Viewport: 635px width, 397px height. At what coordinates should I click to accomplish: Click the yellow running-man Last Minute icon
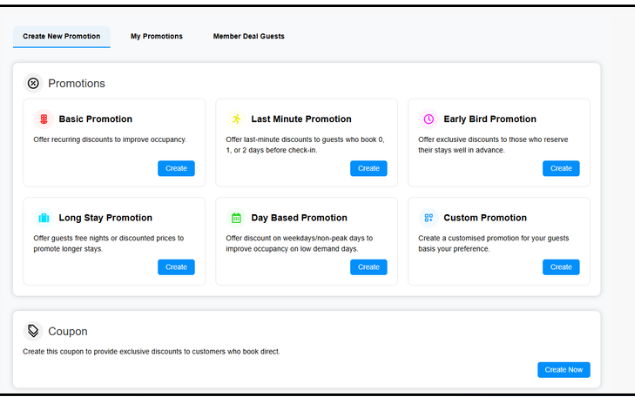click(236, 119)
